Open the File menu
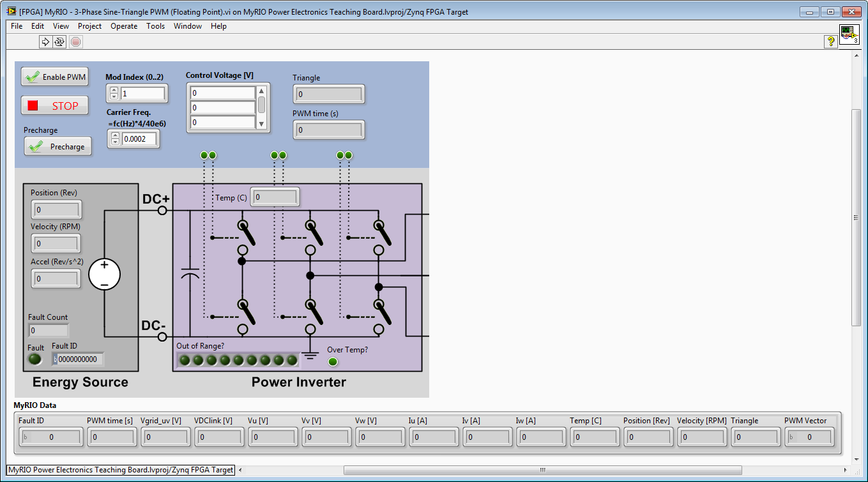The image size is (868, 482). click(x=17, y=26)
